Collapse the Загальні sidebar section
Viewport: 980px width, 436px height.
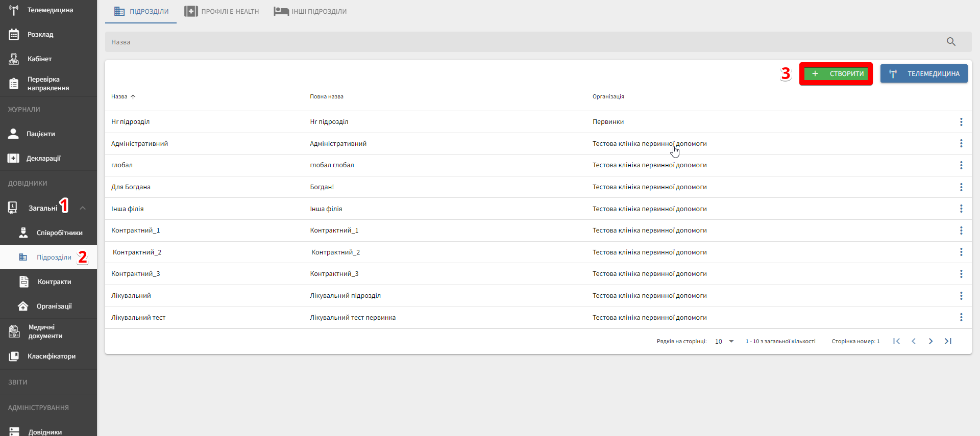tap(83, 208)
